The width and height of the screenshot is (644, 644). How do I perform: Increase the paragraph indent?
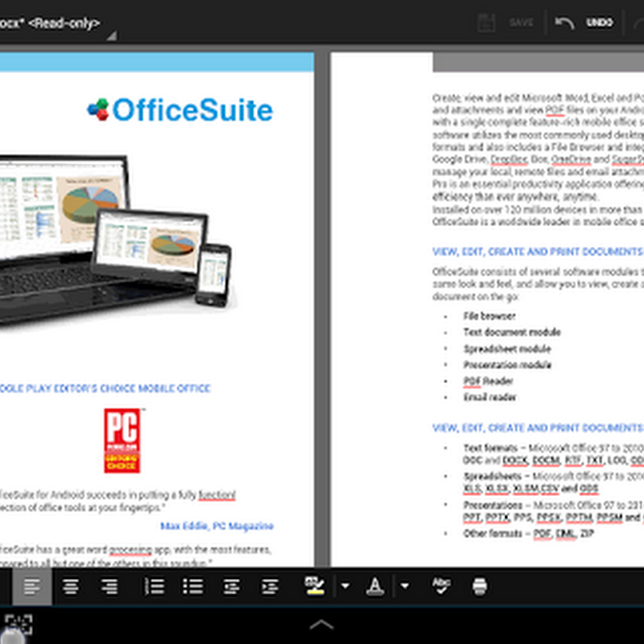click(270, 587)
